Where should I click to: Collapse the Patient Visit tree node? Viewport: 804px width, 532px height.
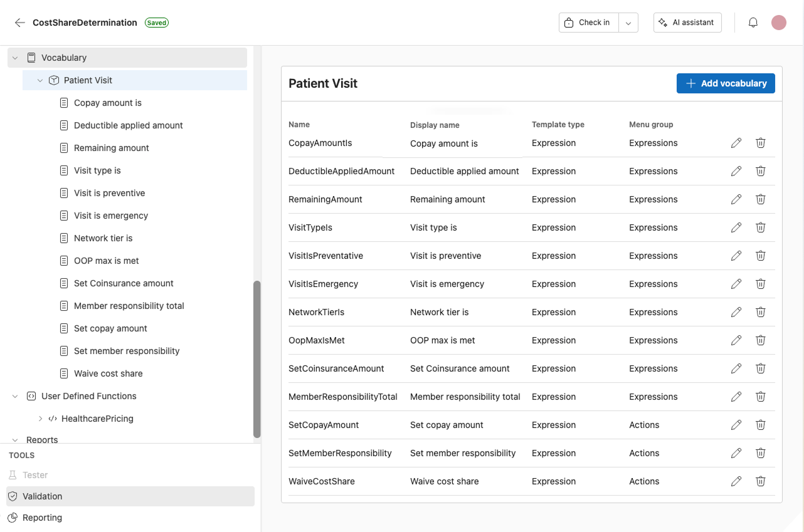[40, 80]
